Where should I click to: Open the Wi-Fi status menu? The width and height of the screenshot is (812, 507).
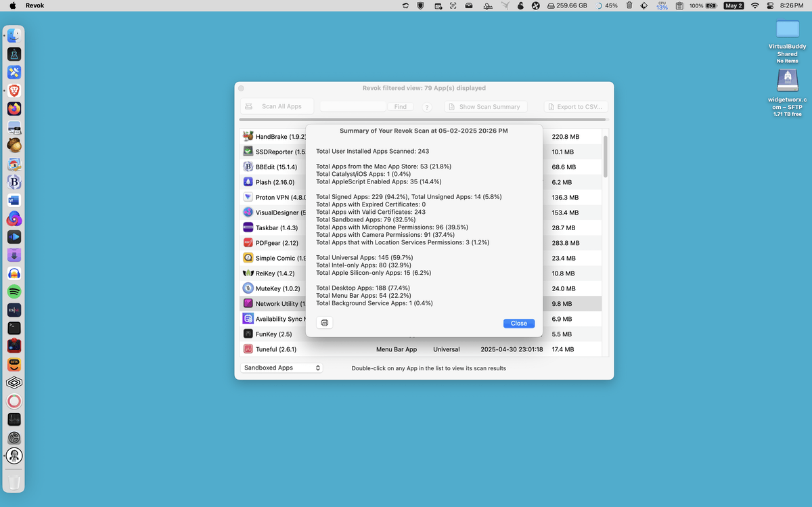[x=754, y=5]
